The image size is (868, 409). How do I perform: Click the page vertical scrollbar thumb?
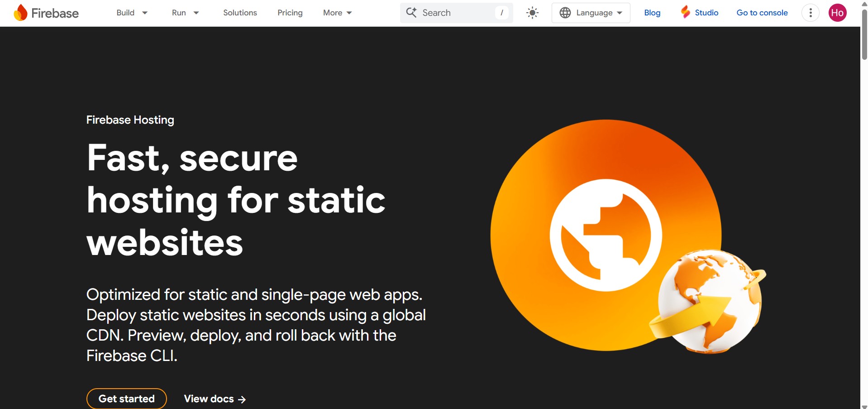tap(864, 34)
